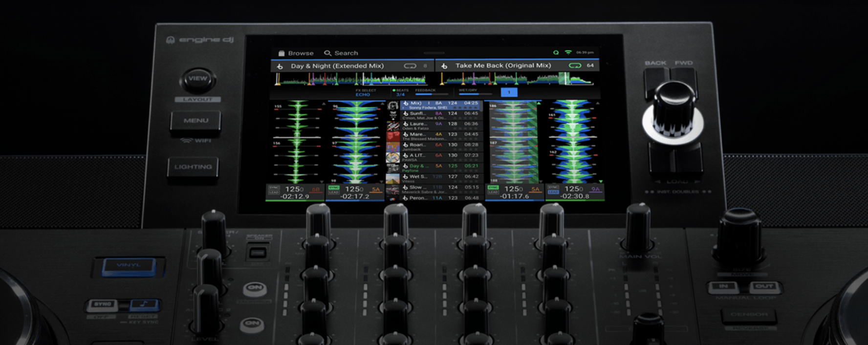Tap the key-lock icon beside Day & Night

coord(280,66)
